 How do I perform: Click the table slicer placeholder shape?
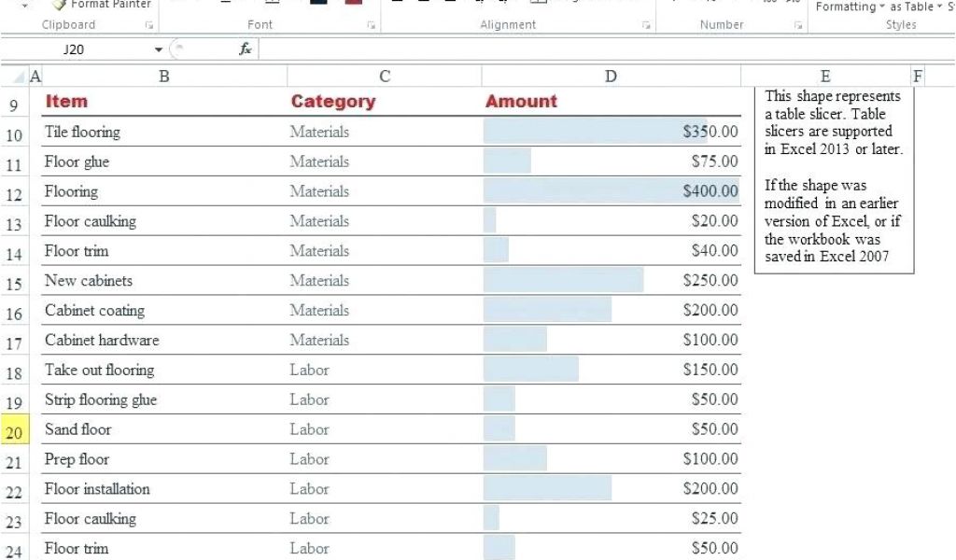[x=834, y=177]
